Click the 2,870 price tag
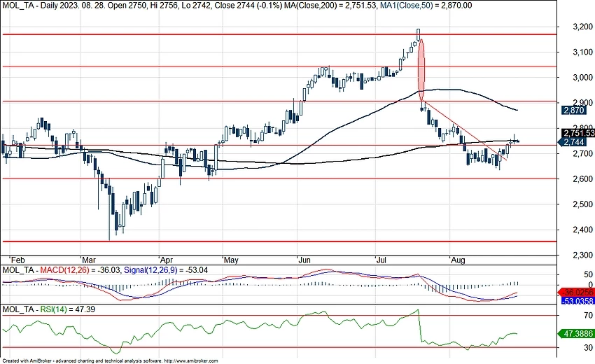Image resolution: width=595 pixels, height=364 pixels. pyautogui.click(x=573, y=111)
